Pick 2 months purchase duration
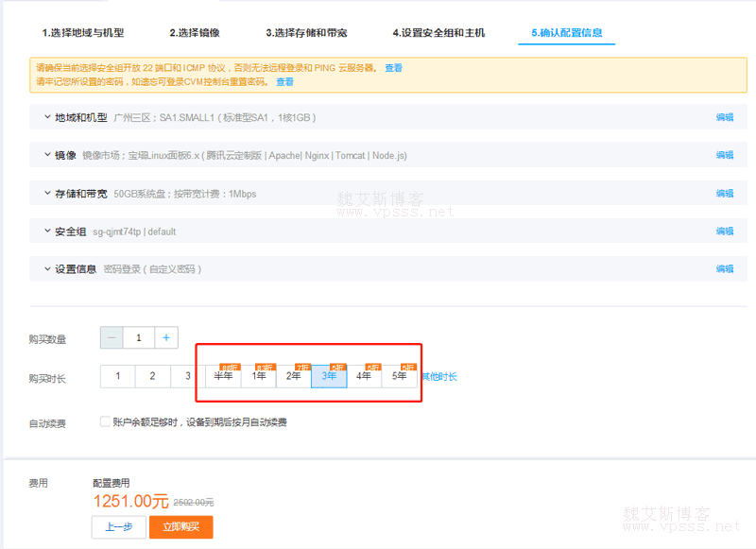Screen dimensions: 756x549 pyautogui.click(x=152, y=376)
